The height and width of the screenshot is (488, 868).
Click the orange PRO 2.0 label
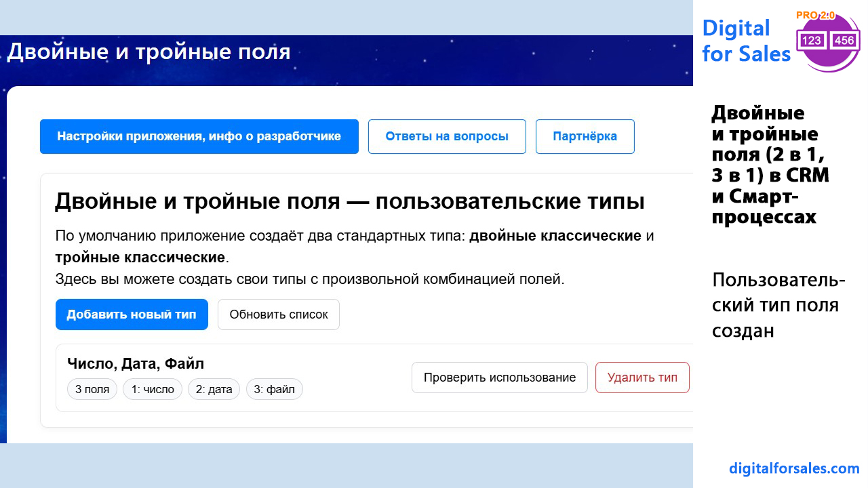click(x=815, y=16)
